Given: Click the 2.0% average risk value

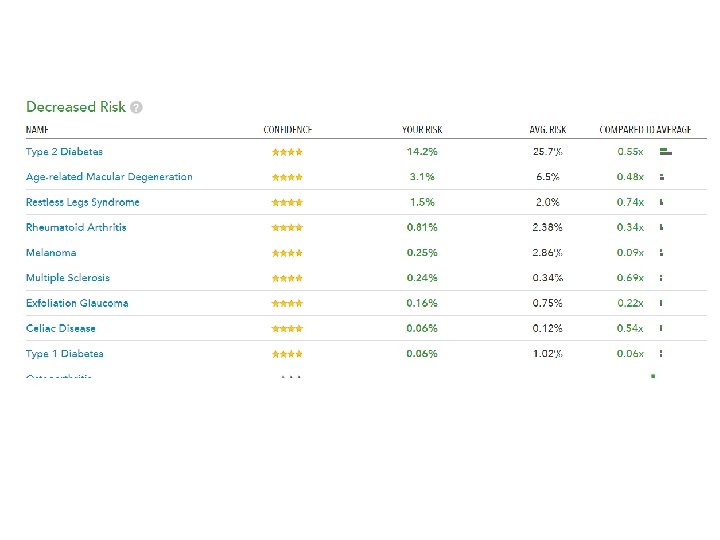Looking at the screenshot, I should (x=548, y=202).
